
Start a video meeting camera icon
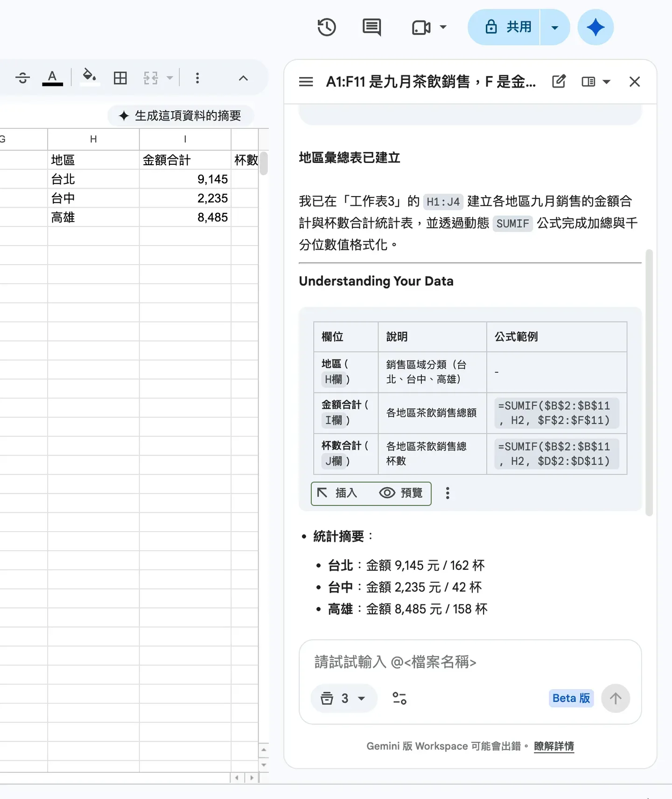(421, 28)
